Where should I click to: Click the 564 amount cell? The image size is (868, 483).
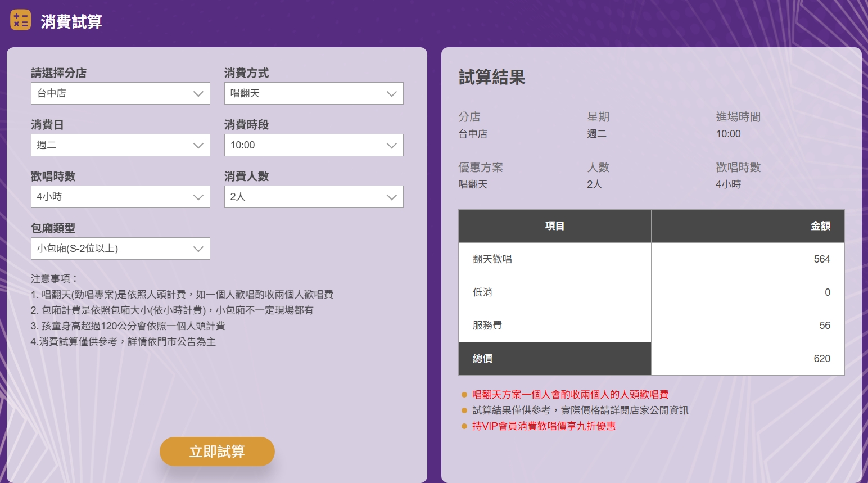pos(748,259)
